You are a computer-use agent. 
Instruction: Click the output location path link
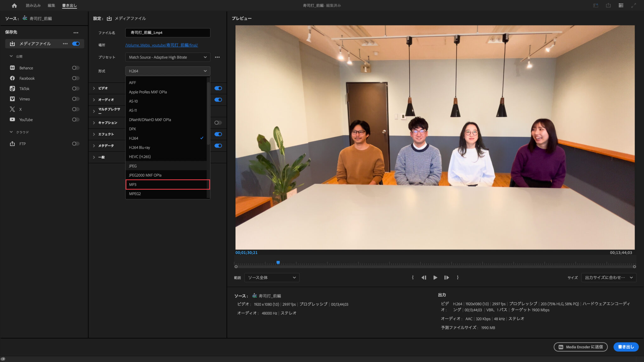tap(161, 45)
